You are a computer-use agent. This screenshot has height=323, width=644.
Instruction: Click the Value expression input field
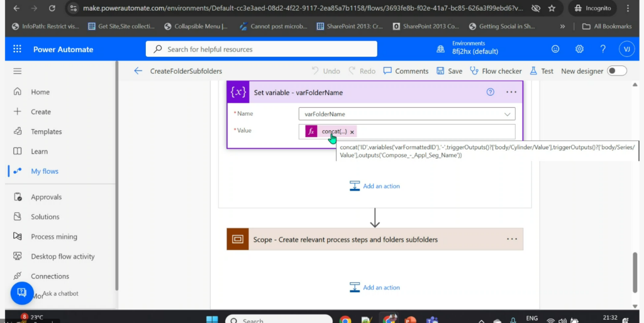407,132
